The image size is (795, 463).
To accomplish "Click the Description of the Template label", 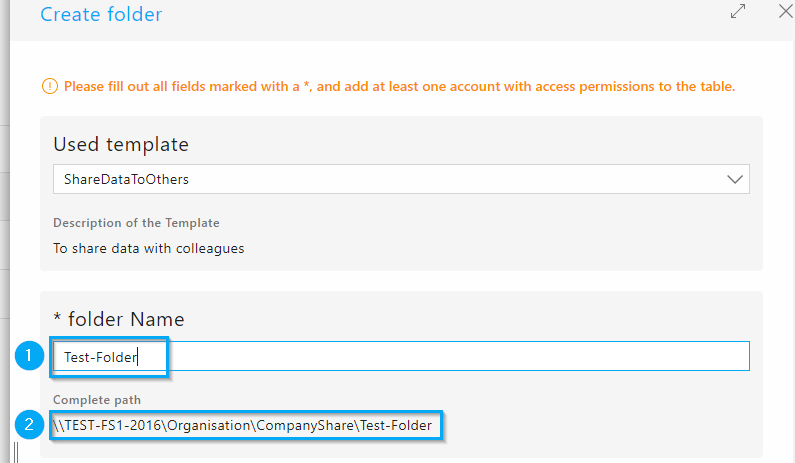I will click(x=136, y=223).
